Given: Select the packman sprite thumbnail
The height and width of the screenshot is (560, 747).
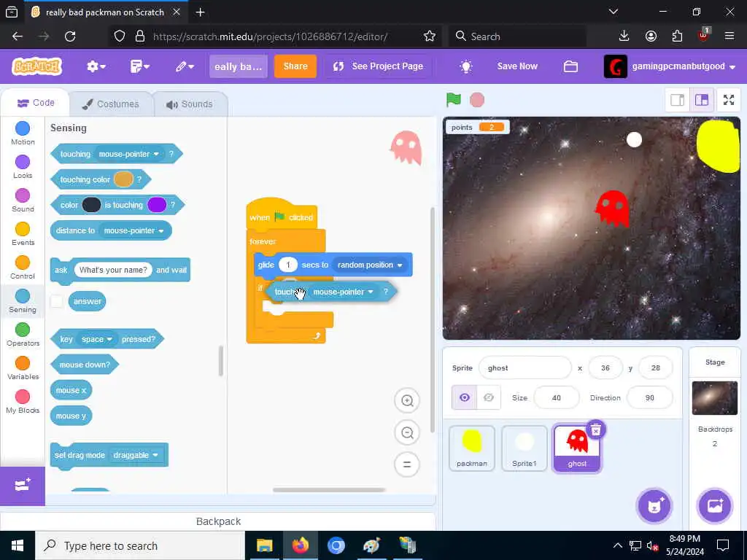Looking at the screenshot, I should (472, 448).
